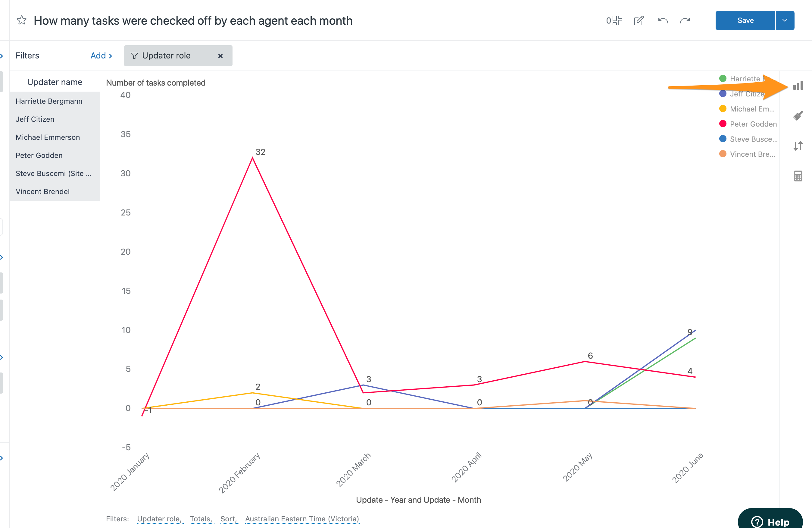
Task: Open the Save dropdown arrow
Action: [x=785, y=20]
